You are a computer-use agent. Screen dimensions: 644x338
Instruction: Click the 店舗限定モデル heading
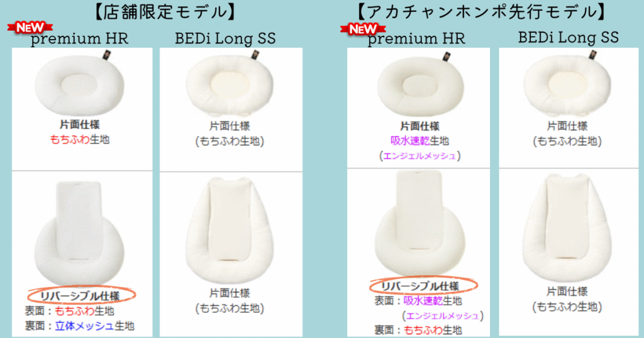(x=165, y=11)
